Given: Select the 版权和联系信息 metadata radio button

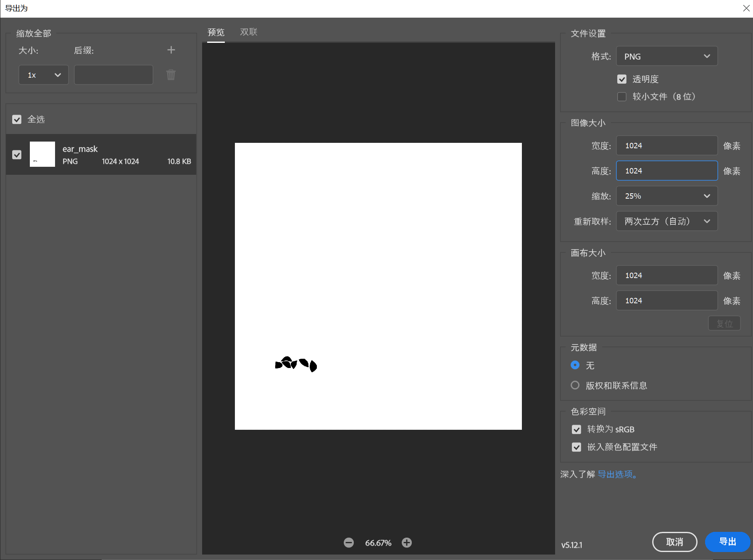Looking at the screenshot, I should pos(575,385).
